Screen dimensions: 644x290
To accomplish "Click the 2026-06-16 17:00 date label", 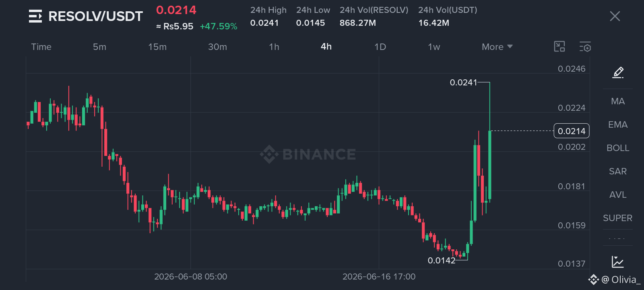I will click(379, 277).
